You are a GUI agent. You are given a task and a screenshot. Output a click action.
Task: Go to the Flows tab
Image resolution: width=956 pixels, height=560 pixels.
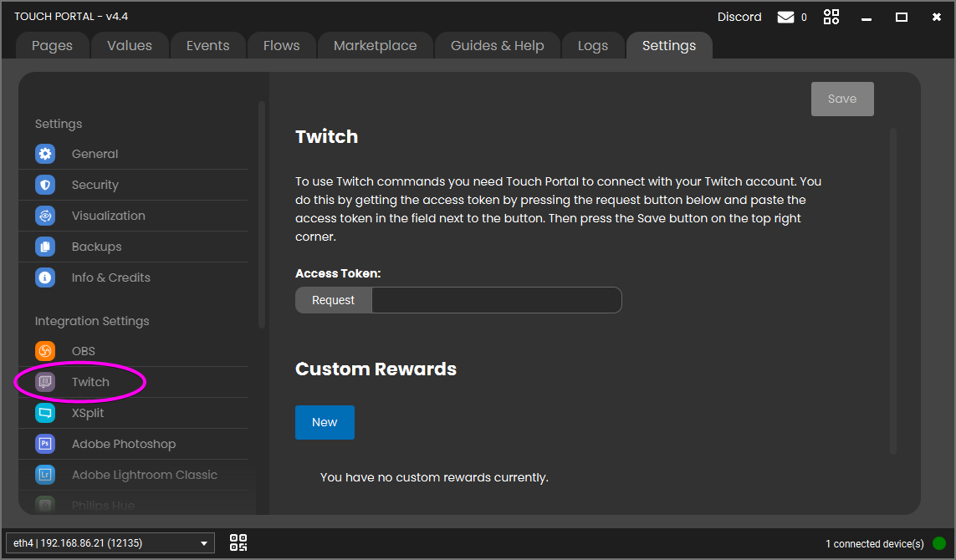281,46
